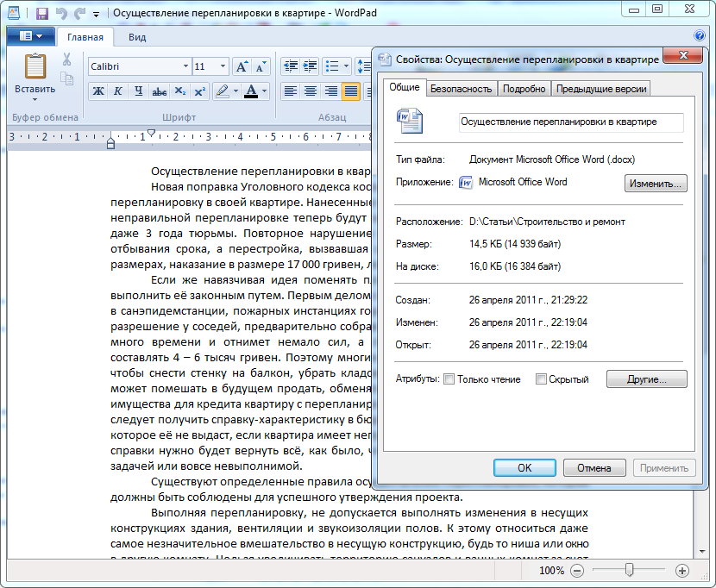Expand the font size dropdown

(x=223, y=66)
